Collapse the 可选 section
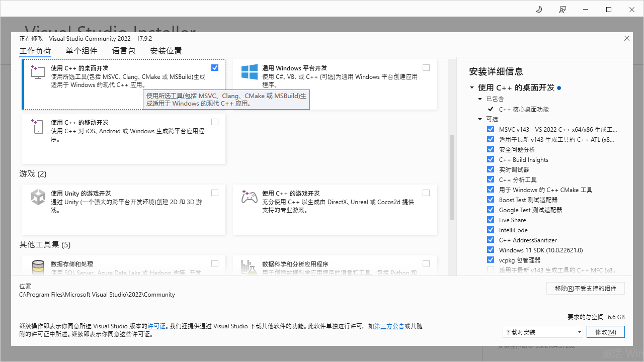644x362 pixels. pyautogui.click(x=480, y=119)
